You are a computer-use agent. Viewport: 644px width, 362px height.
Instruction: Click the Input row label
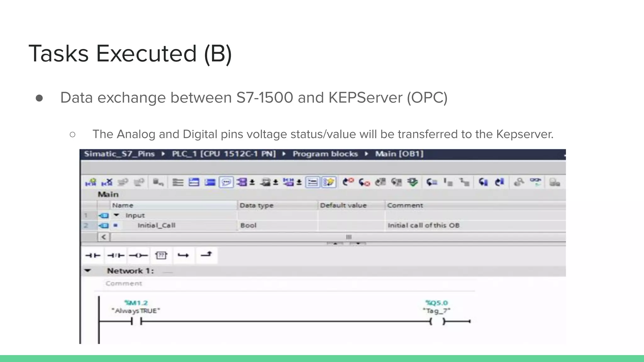[x=135, y=216]
